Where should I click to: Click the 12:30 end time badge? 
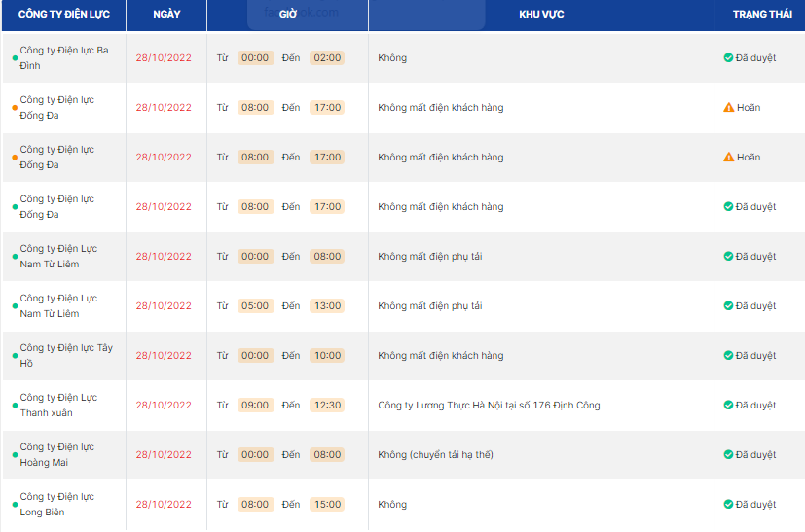327,405
